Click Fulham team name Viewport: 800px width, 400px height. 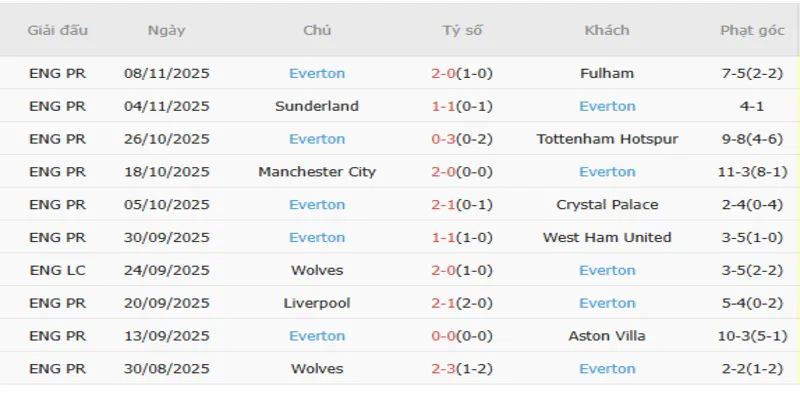click(607, 73)
